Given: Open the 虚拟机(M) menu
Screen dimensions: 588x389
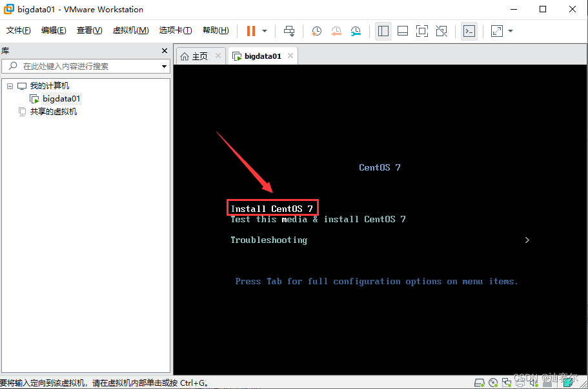Looking at the screenshot, I should (x=130, y=30).
